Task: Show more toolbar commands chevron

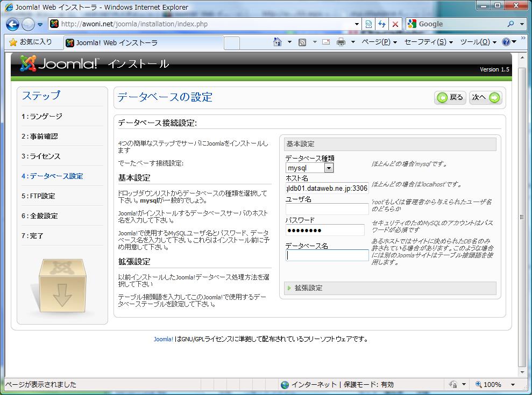Action: pyautogui.click(x=523, y=38)
